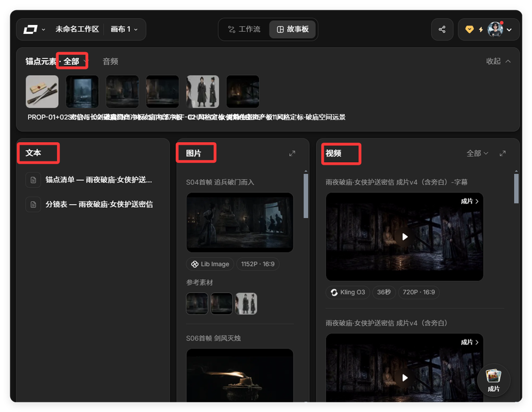The width and height of the screenshot is (532, 412).
Task: Click the app logo icon
Action: 30,29
